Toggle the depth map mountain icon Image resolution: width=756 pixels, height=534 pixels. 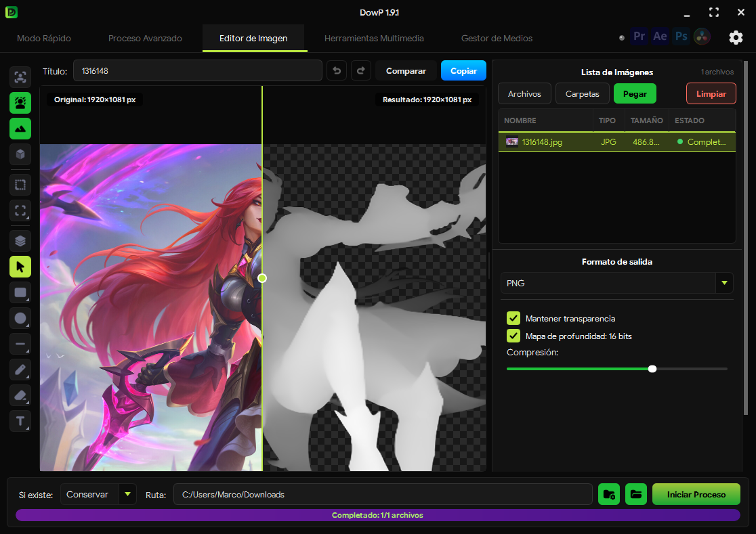20,129
